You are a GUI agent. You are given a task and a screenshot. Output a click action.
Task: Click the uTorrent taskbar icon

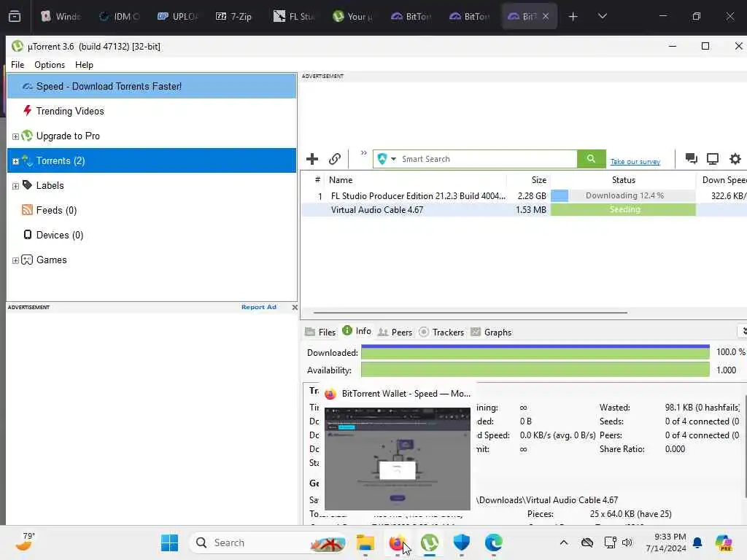tap(429, 542)
